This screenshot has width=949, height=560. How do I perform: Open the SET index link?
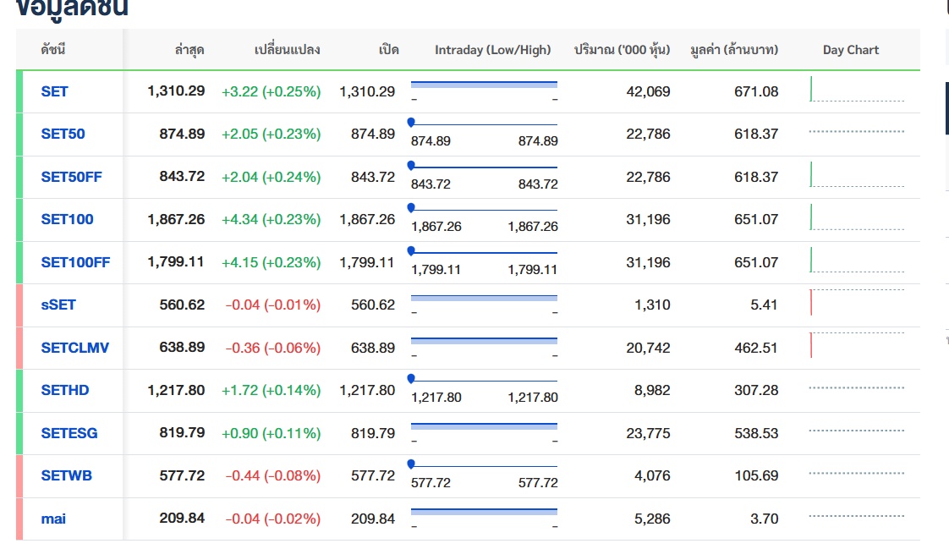point(54,91)
